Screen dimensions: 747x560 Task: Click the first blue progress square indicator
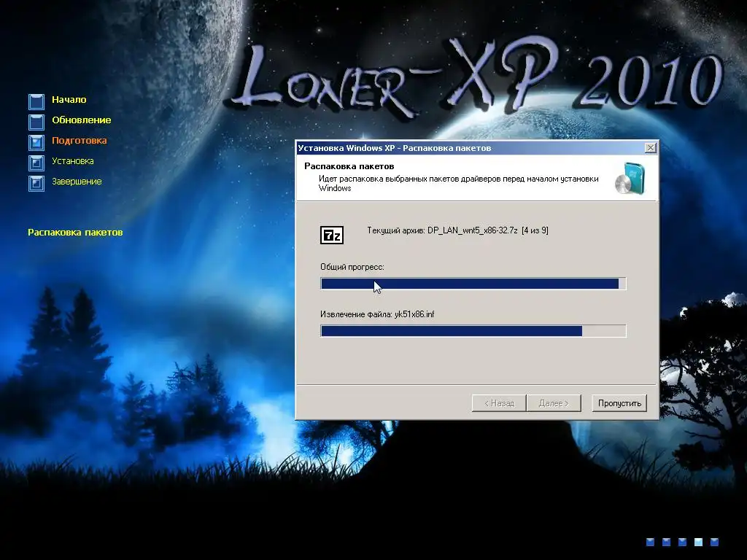(650, 542)
